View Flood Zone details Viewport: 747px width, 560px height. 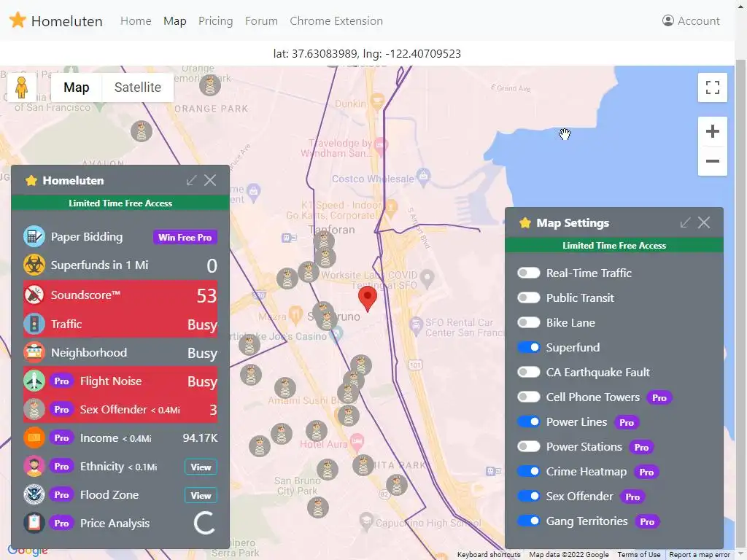[201, 495]
